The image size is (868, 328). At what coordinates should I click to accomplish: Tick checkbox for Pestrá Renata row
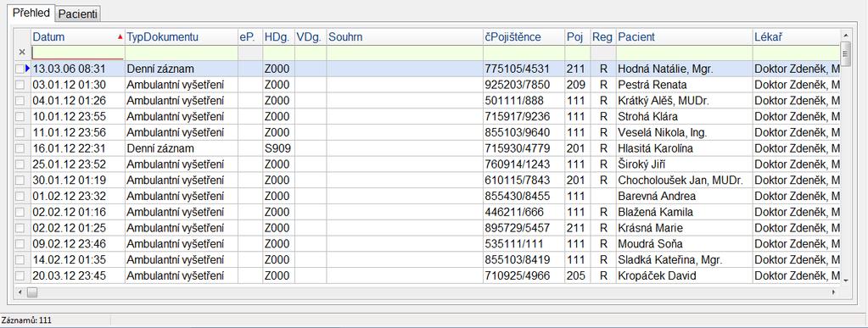(20, 86)
